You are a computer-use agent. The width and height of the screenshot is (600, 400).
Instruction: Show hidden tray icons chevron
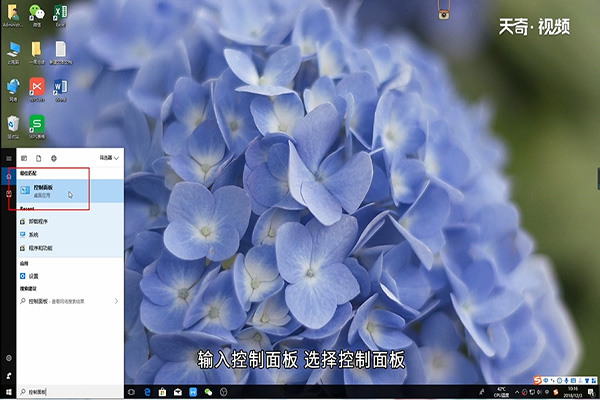pyautogui.click(x=517, y=392)
